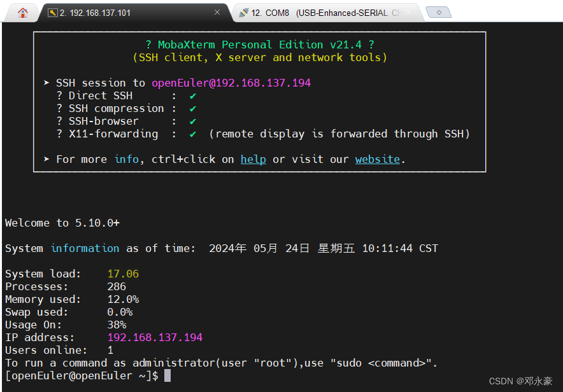Click the Swap used value 0.0%

tap(120, 312)
